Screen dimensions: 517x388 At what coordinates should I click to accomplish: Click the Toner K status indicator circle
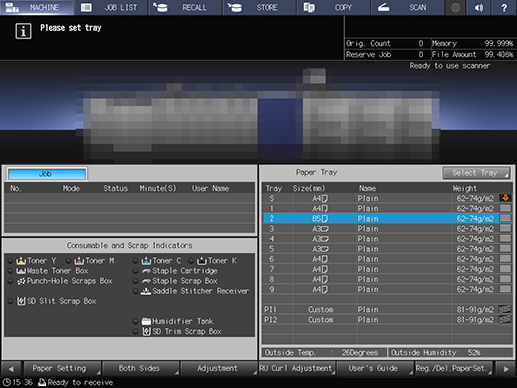[191, 261]
